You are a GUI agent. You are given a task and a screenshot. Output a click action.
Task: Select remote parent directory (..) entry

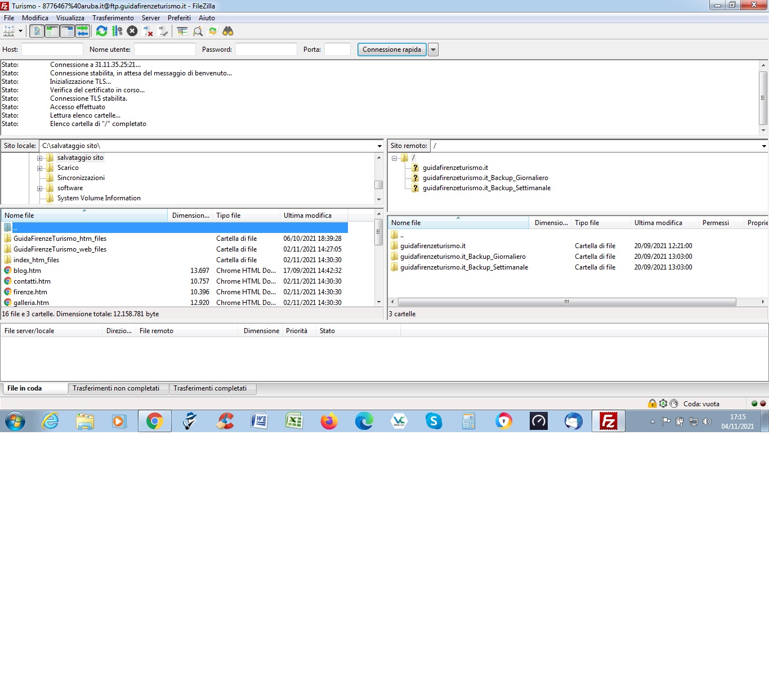[x=402, y=235]
